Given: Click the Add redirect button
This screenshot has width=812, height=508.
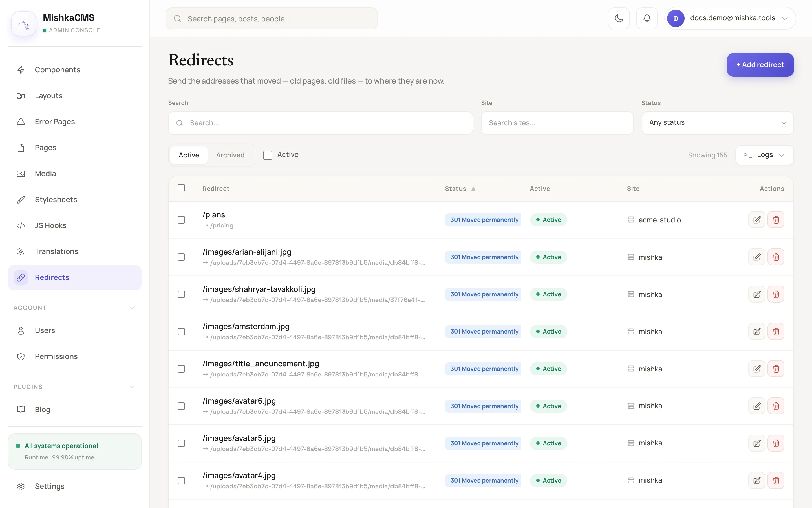Looking at the screenshot, I should click(760, 65).
